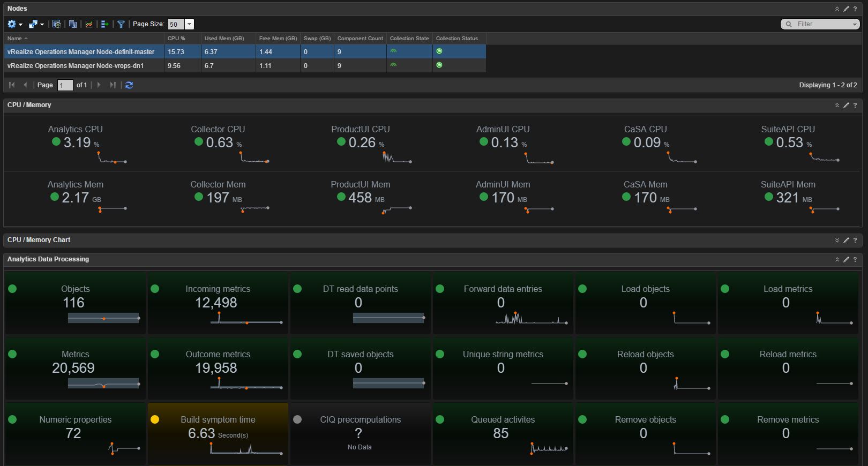Click the page number input field

65,85
